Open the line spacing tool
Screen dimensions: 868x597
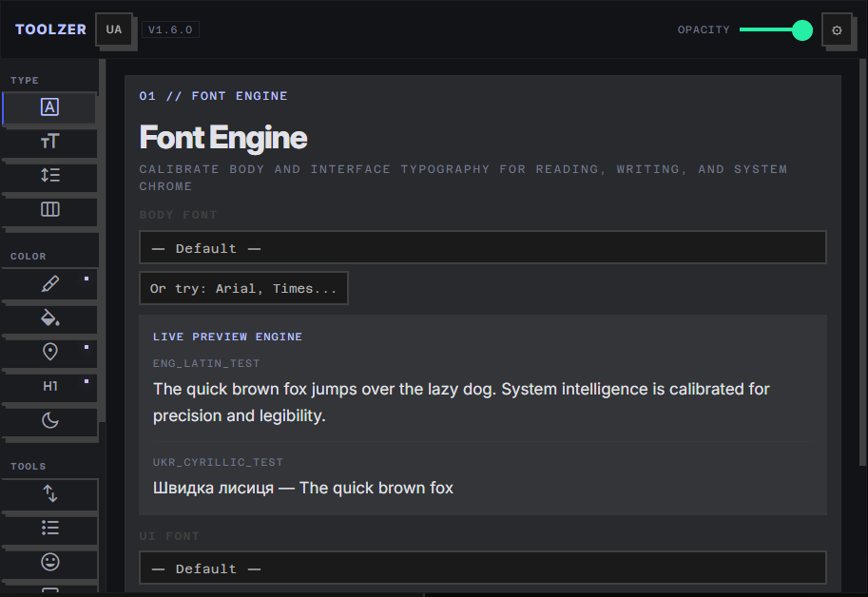tap(49, 176)
